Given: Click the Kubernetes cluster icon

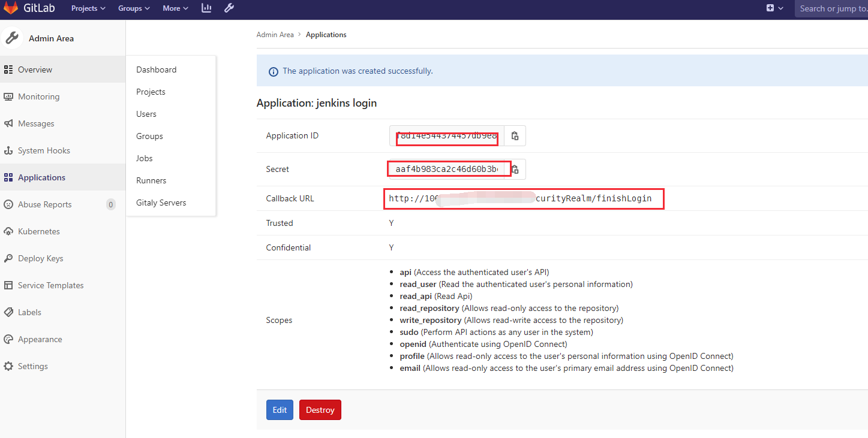Looking at the screenshot, I should tap(8, 231).
